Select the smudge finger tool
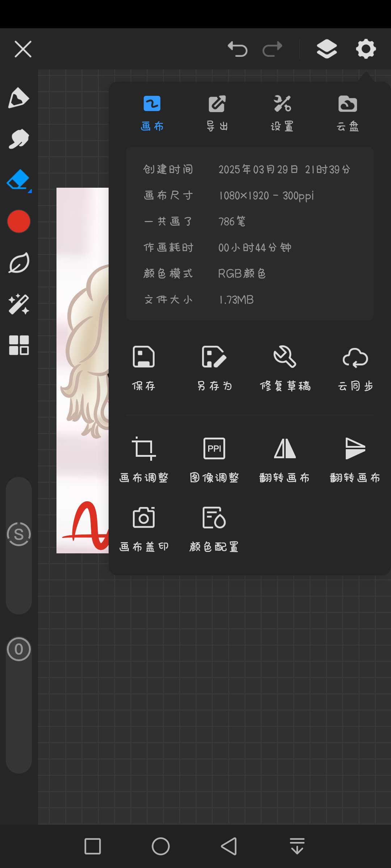This screenshot has width=391, height=868. tap(18, 139)
